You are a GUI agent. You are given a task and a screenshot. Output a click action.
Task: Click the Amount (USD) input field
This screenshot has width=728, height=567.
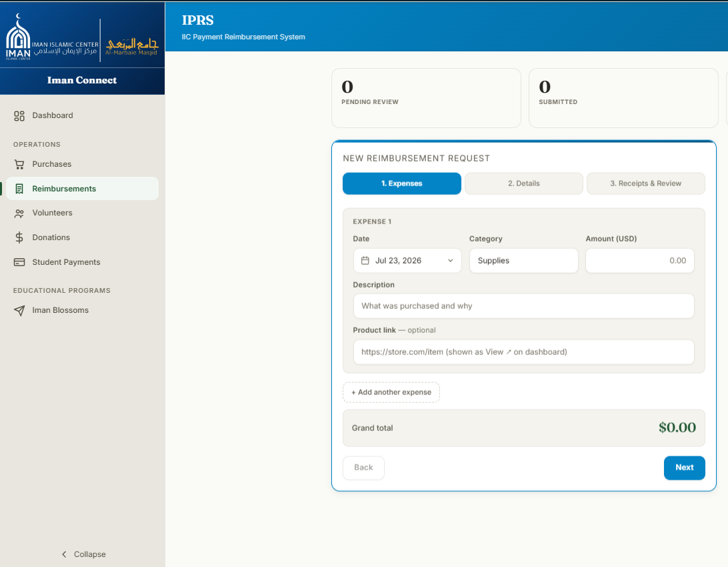pyautogui.click(x=640, y=261)
